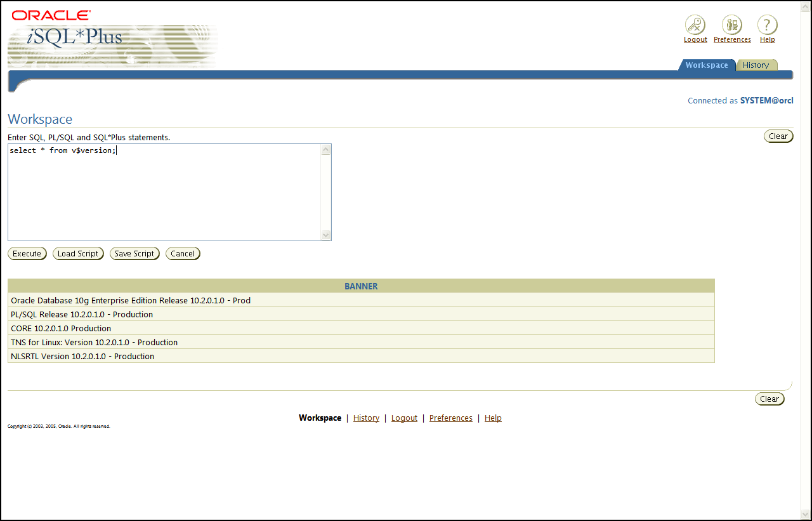Click the Oracle iSQL*Plus logo
This screenshot has width=812, height=521.
(113, 38)
